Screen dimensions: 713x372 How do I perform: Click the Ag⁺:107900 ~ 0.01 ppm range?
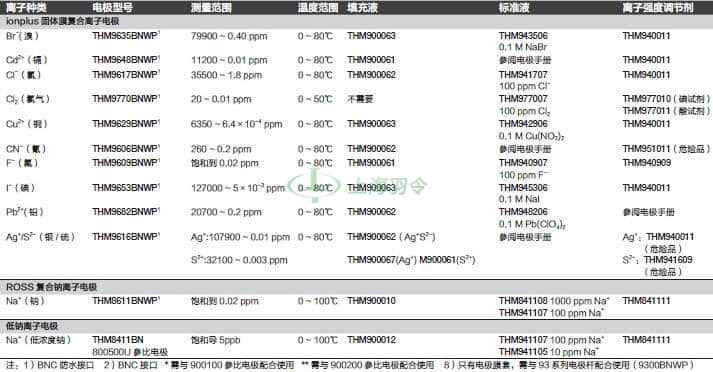tap(240, 237)
